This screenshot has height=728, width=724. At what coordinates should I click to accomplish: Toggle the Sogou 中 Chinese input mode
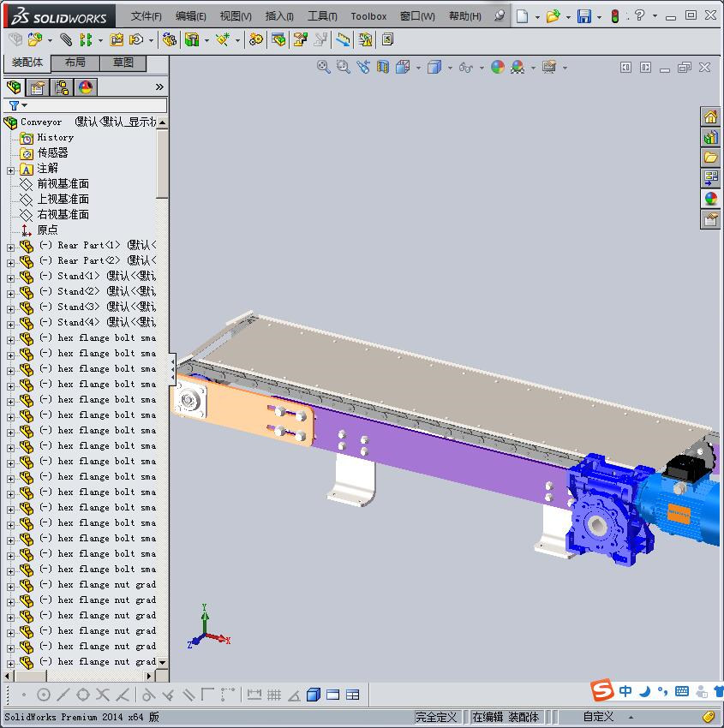click(625, 691)
